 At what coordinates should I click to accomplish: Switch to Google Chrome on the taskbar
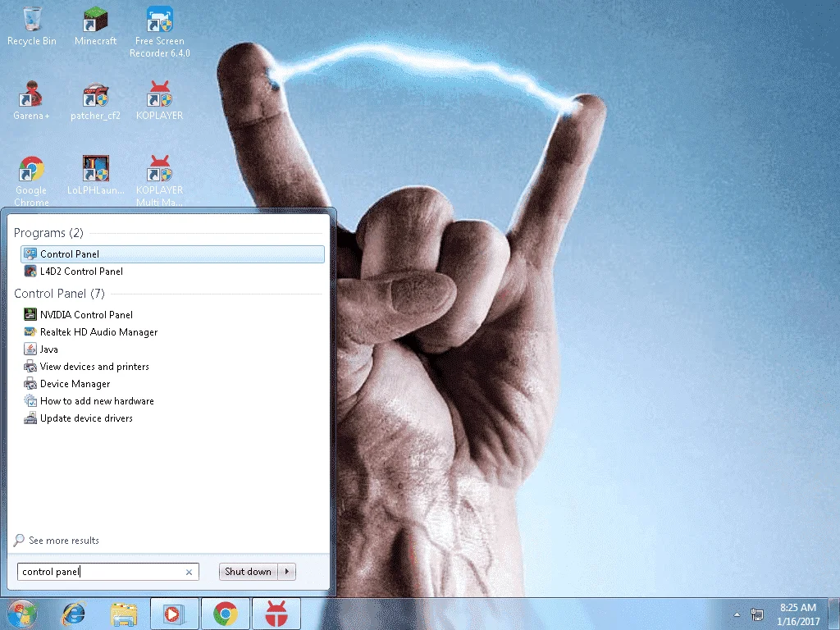[x=226, y=614]
